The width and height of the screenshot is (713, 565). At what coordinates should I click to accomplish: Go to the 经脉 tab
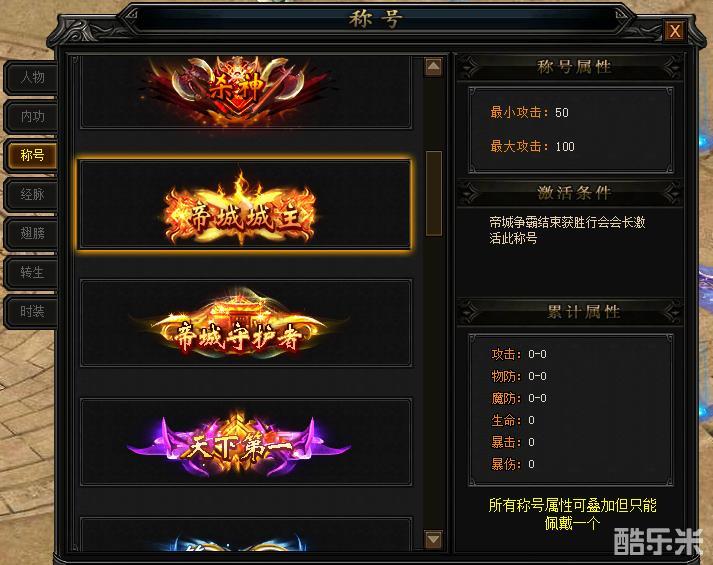pos(31,195)
